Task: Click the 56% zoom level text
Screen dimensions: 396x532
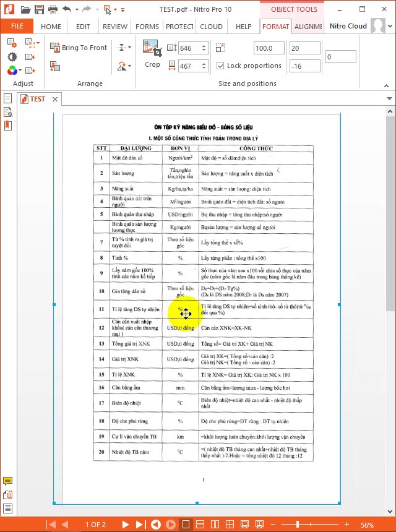Action: click(367, 525)
